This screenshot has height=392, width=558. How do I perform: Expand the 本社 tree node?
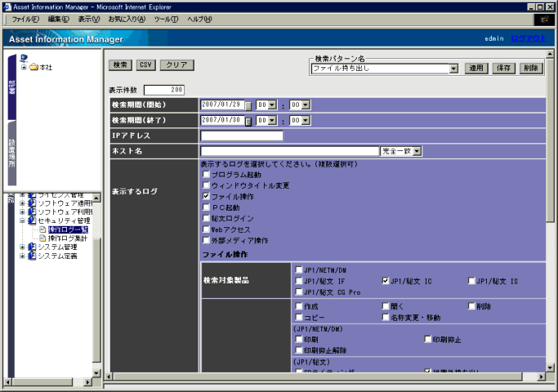24,68
